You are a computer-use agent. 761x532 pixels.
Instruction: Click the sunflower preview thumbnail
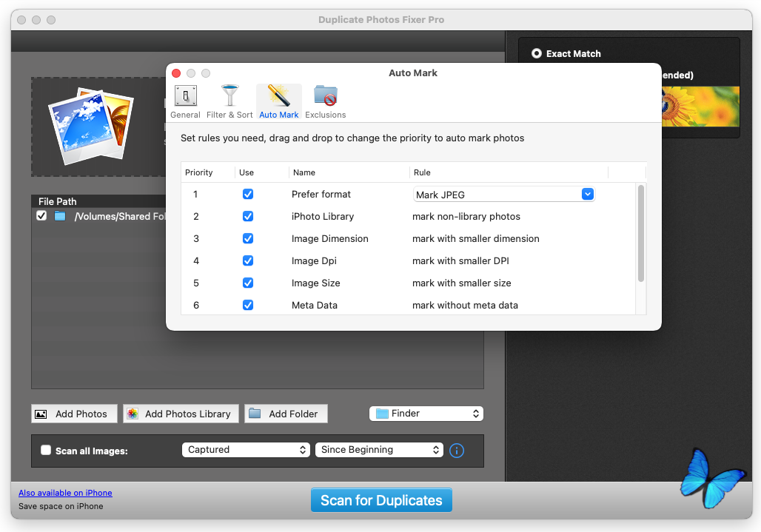(699, 107)
